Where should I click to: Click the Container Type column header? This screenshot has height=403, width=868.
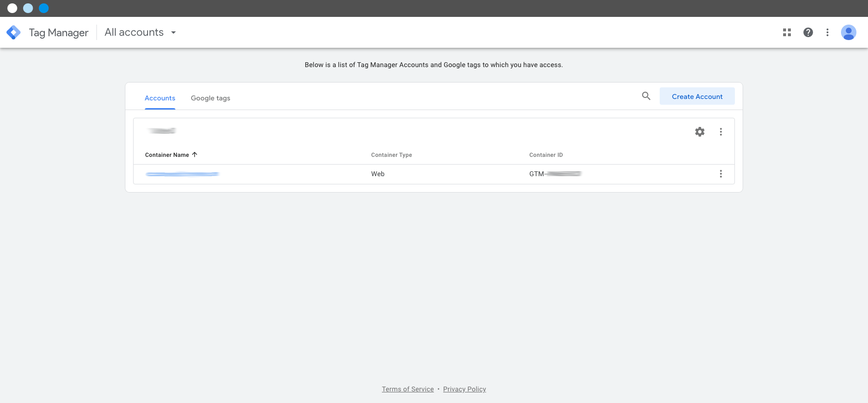[x=392, y=155]
